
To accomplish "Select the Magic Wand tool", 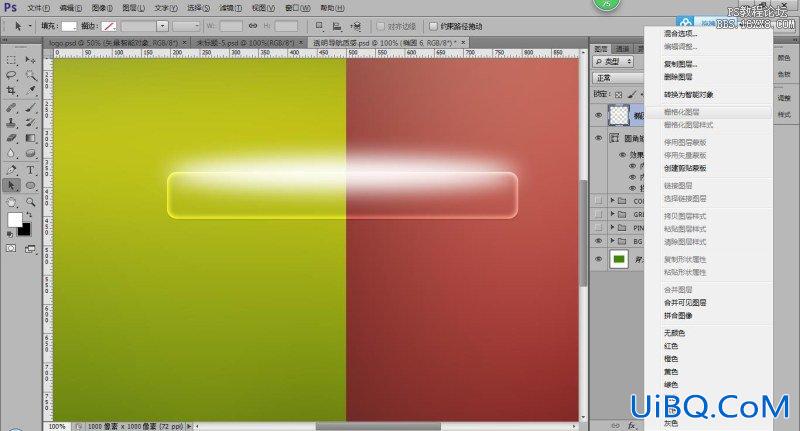I will [x=30, y=75].
